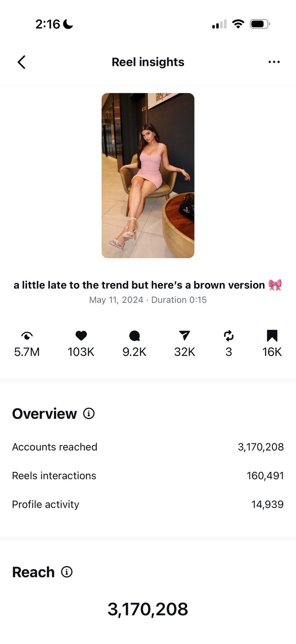Tap the reel caption text

point(148,285)
